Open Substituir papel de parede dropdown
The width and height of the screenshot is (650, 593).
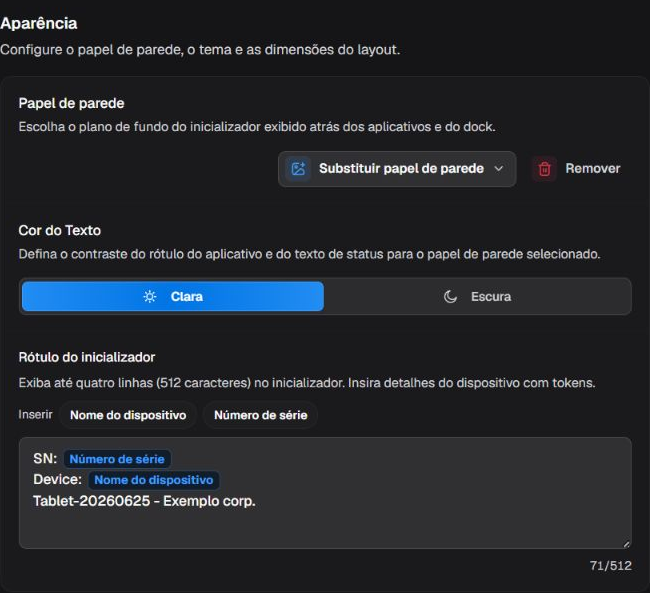[x=397, y=169]
